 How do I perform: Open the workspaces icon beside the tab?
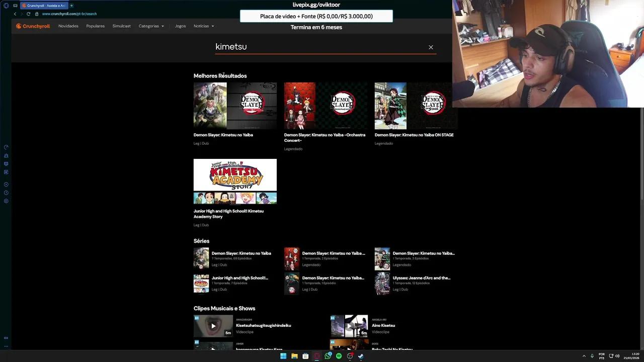(x=15, y=6)
